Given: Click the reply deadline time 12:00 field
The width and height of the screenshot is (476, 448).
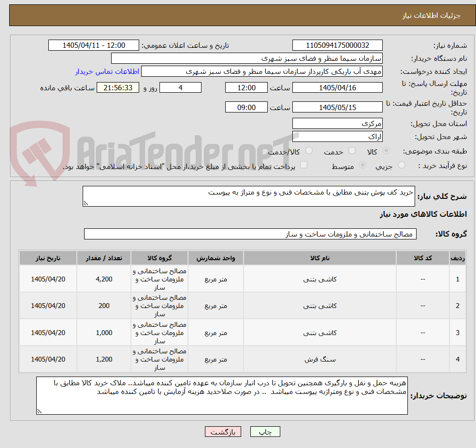Looking at the screenshot, I should coord(246,88).
